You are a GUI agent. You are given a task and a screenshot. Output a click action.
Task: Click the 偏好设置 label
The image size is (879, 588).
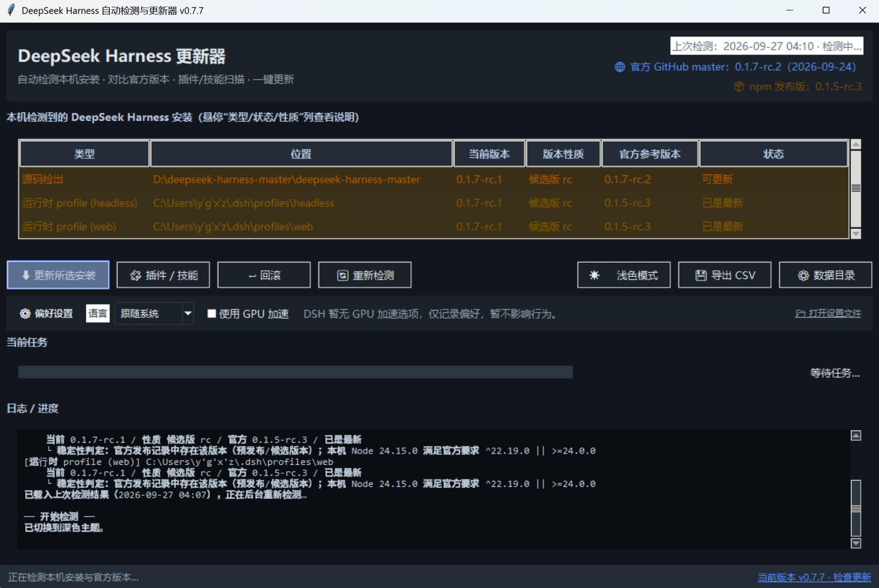[54, 314]
